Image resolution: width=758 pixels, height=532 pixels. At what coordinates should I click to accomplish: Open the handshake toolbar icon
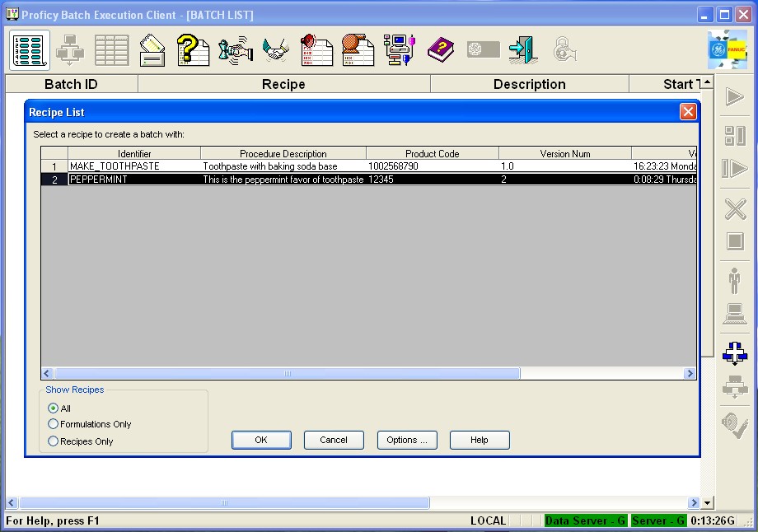[276, 50]
